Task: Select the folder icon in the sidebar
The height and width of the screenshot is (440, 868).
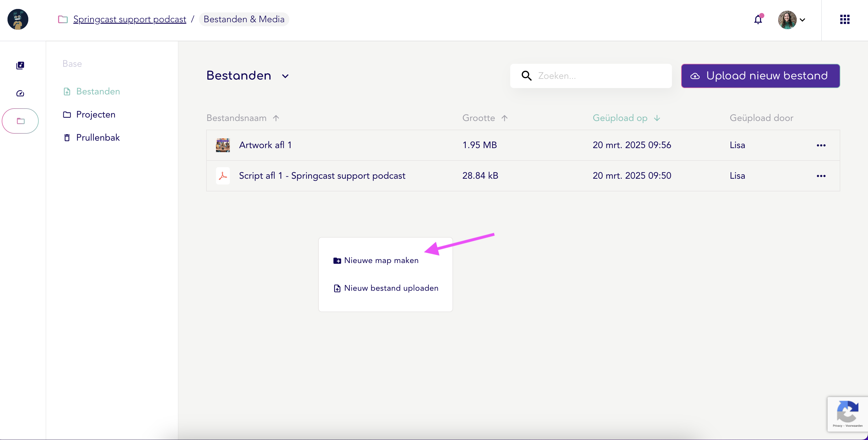Action: [x=20, y=121]
